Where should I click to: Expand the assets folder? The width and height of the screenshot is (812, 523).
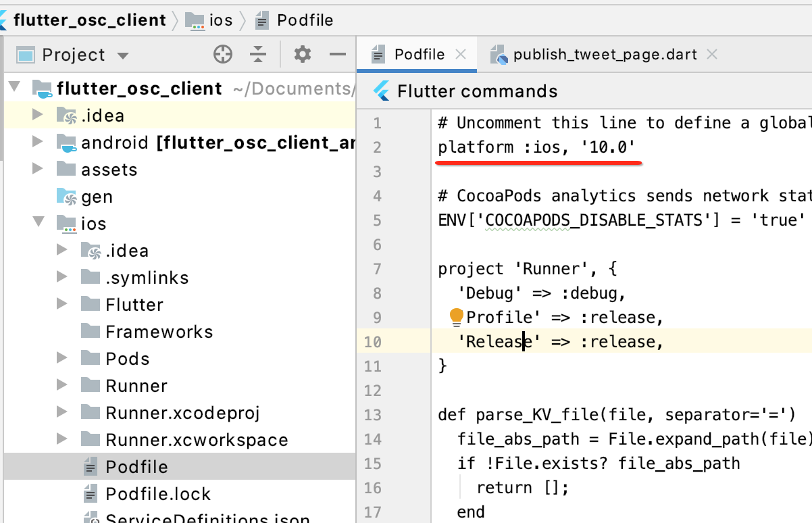[38, 169]
